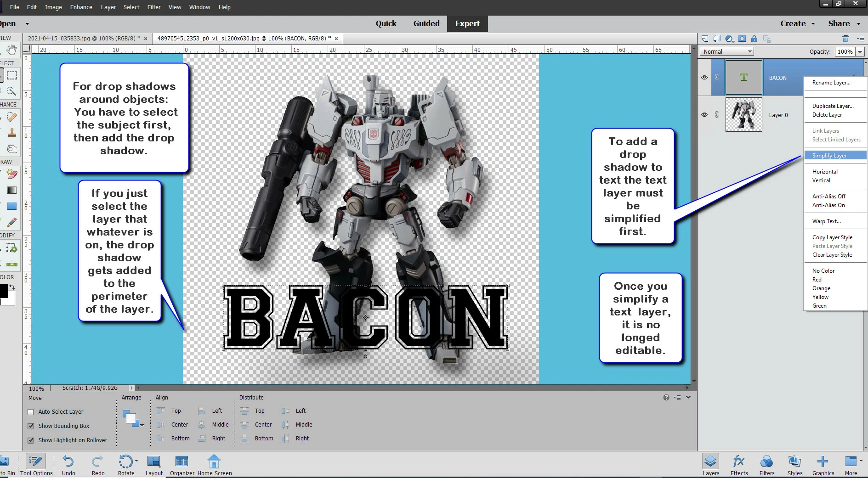Select the Gradient tool
This screenshot has width=868, height=478.
pyautogui.click(x=12, y=190)
